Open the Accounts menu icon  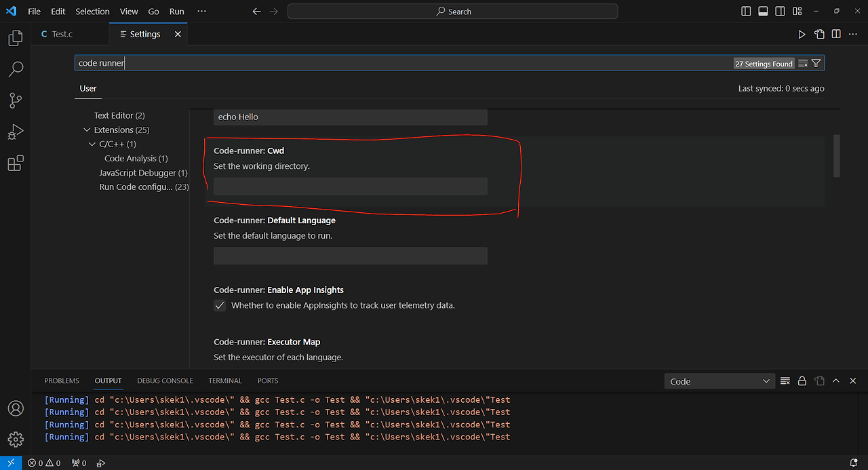(16, 409)
